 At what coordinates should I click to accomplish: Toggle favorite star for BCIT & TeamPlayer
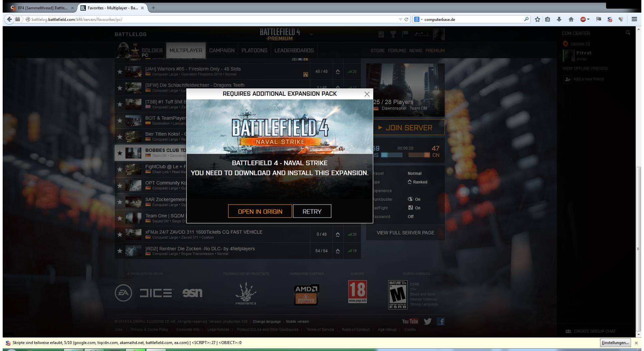click(120, 120)
